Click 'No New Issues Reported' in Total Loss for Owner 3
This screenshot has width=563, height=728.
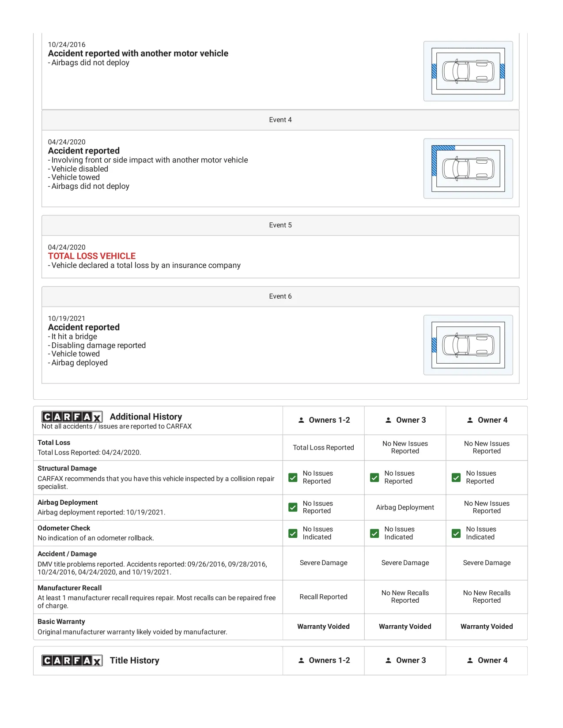405,447
